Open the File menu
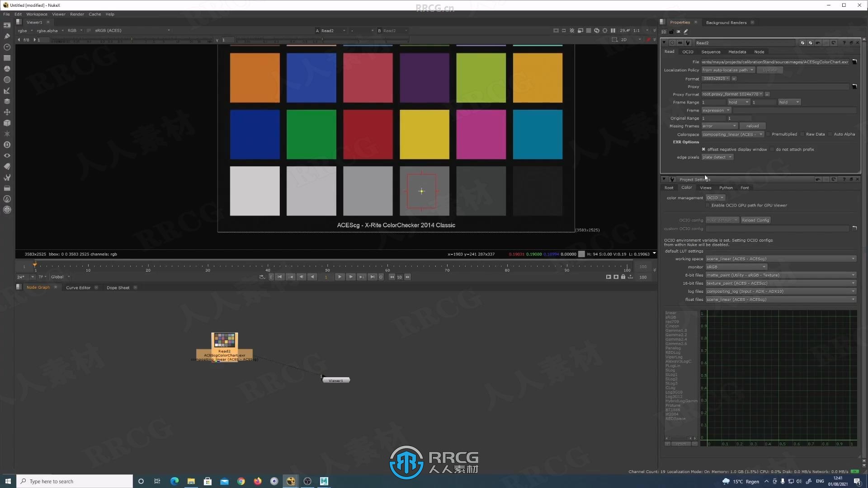868x488 pixels. pos(6,14)
